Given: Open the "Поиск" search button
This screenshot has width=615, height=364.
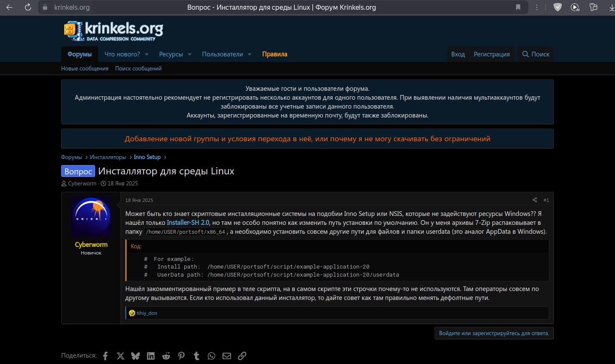Looking at the screenshot, I should (536, 54).
